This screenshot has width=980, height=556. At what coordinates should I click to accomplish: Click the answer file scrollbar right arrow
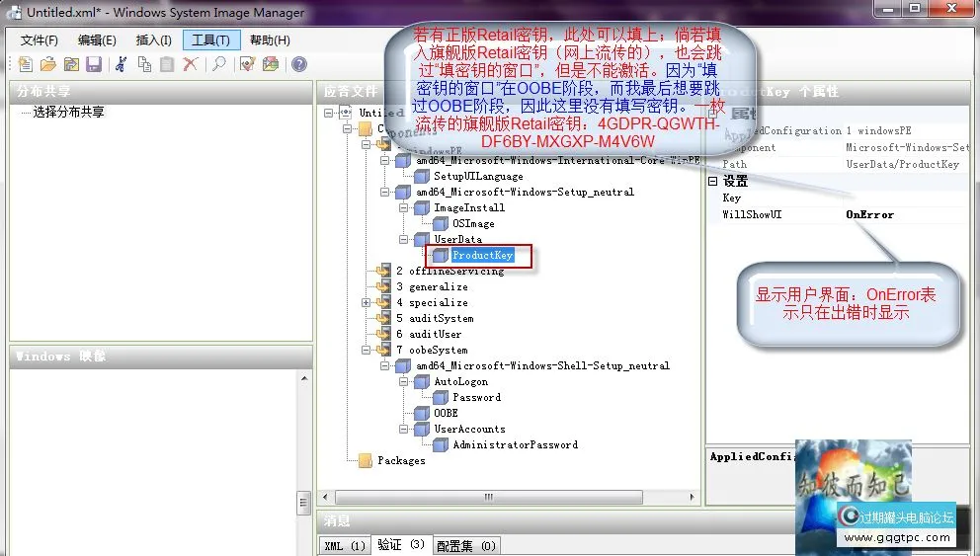pyautogui.click(x=692, y=498)
